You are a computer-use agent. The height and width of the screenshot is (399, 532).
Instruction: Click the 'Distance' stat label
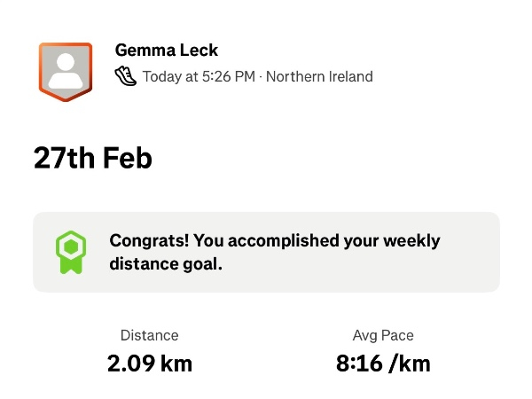pos(149,335)
